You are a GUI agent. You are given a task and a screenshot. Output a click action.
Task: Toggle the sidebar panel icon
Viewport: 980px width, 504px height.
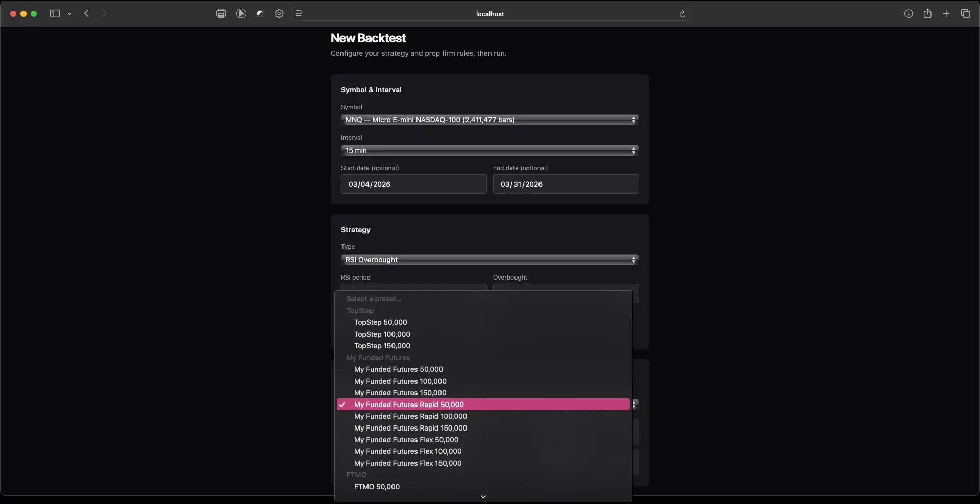click(54, 14)
